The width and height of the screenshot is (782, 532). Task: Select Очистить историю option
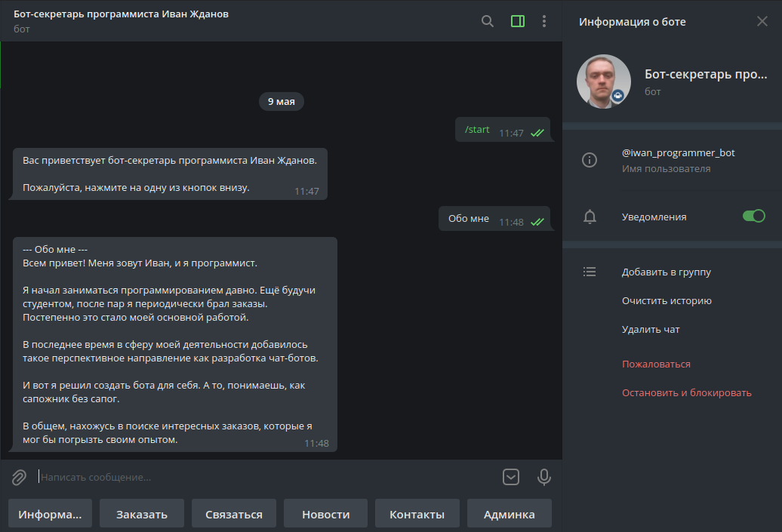click(x=667, y=300)
